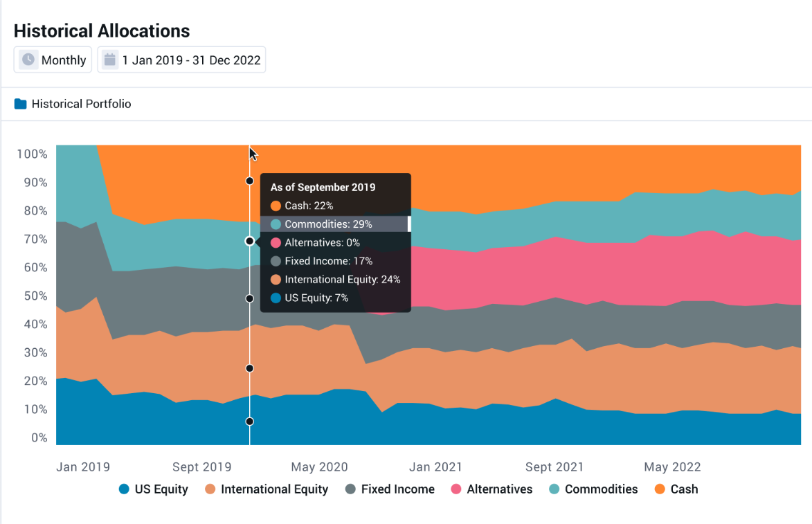812x524 pixels.
Task: Click the orange Cash legend dot
Action: pyautogui.click(x=660, y=489)
